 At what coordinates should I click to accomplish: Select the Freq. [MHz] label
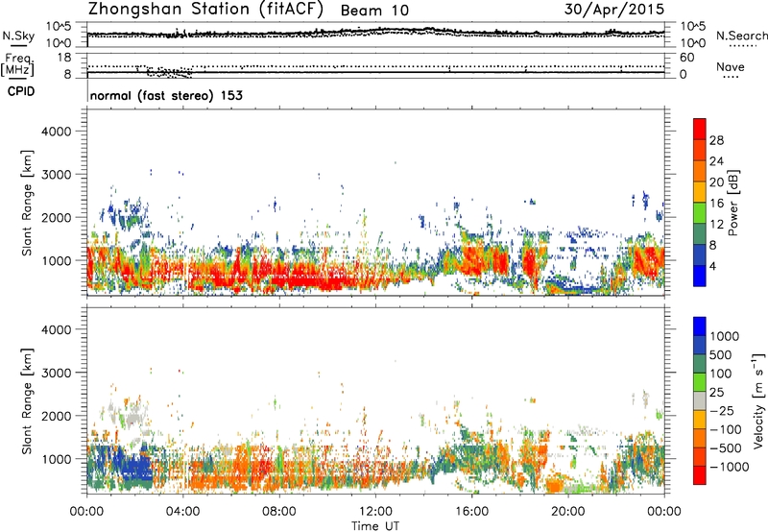tap(17, 64)
